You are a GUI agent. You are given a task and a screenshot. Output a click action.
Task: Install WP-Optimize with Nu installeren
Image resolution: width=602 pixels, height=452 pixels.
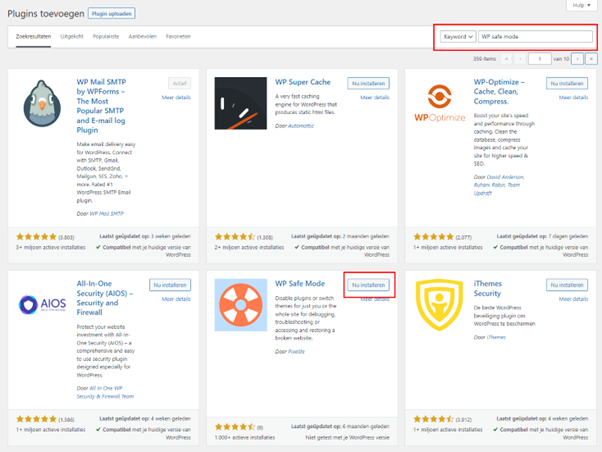coord(567,83)
